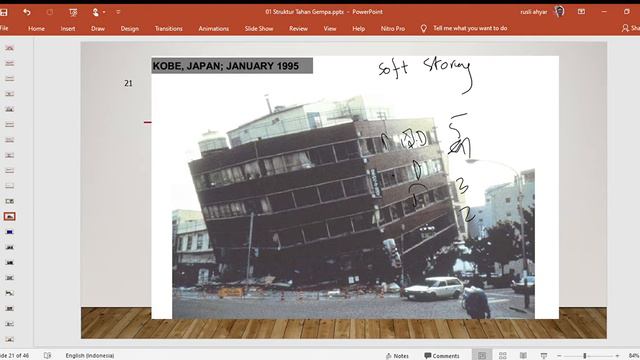Open Touch/Mouse mode dropdown arrow
This screenshot has height=360, width=640.
click(x=104, y=12)
